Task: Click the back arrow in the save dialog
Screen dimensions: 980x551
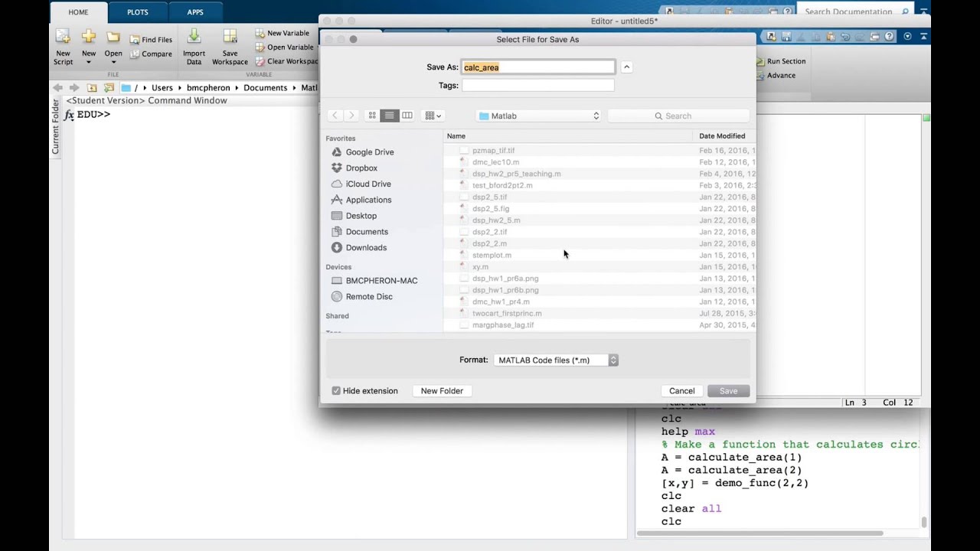Action: click(x=335, y=116)
